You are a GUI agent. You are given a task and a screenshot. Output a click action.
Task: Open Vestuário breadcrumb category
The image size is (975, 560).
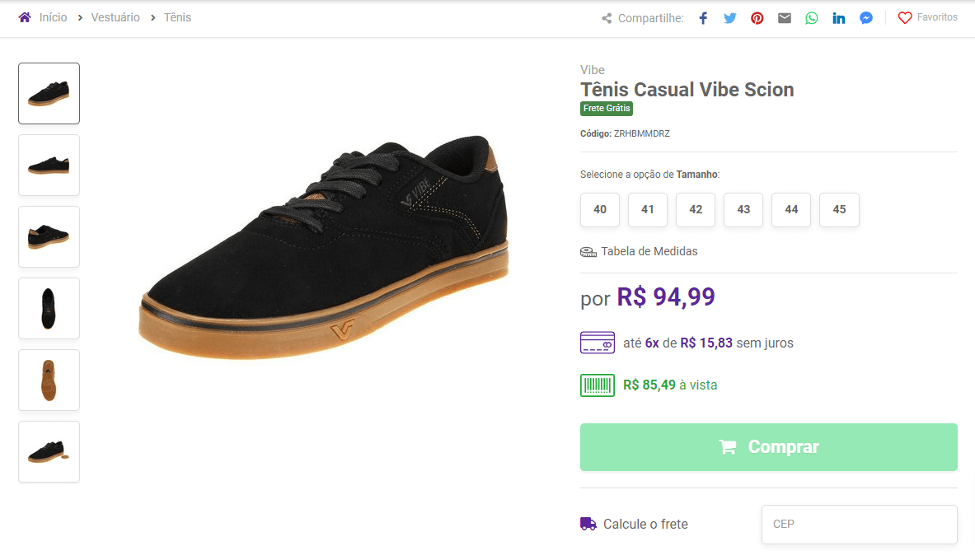pos(115,17)
